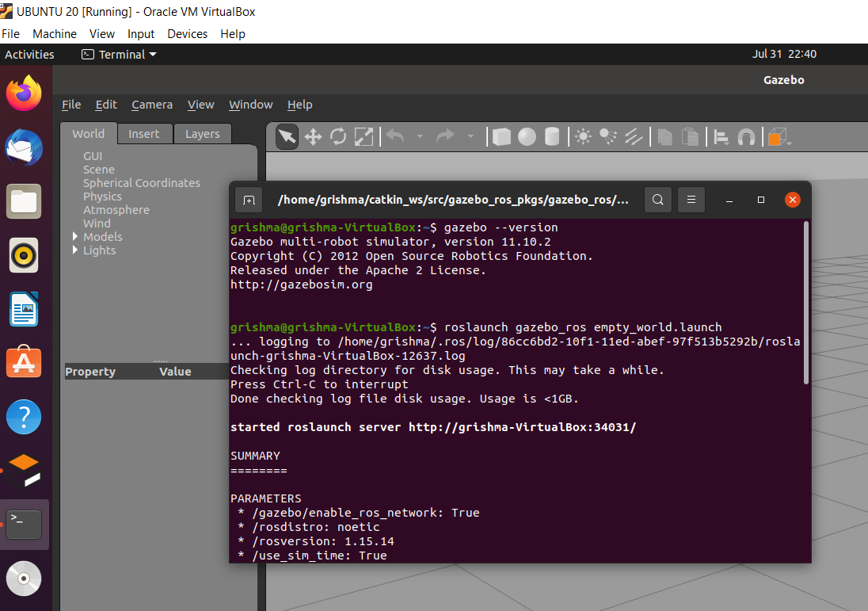Screen dimensions: 868x611
Task: Insert a cylinder shape
Action: click(552, 137)
